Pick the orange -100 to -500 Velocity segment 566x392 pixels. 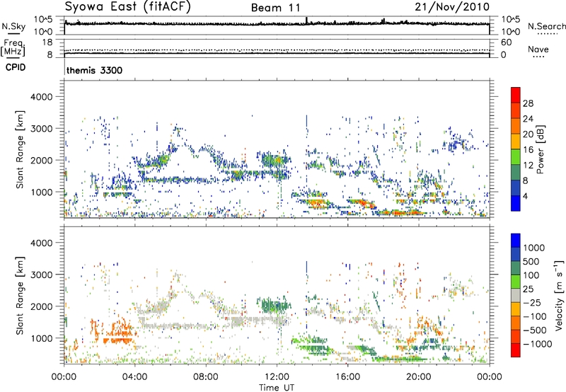click(x=516, y=323)
